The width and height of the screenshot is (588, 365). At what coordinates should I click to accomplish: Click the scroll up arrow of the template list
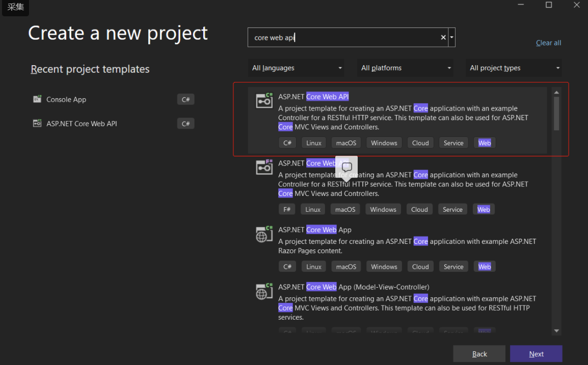pyautogui.click(x=556, y=92)
